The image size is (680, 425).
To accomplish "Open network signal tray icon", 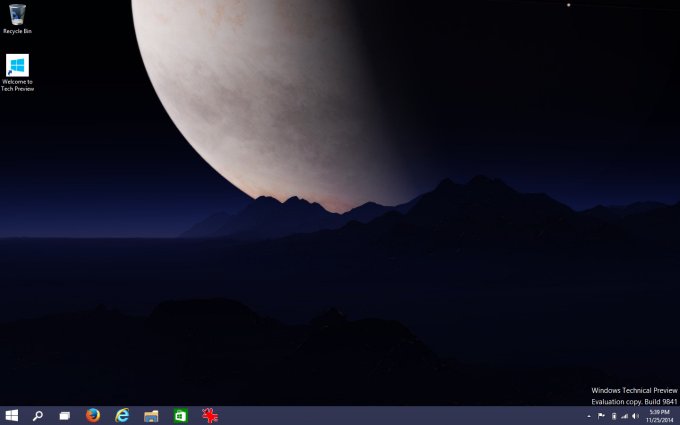I will pos(624,416).
